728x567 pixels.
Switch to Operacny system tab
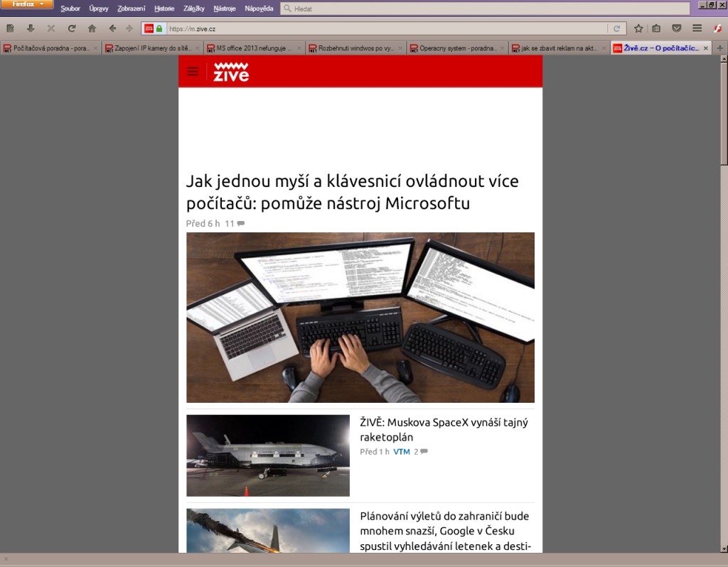(457, 48)
